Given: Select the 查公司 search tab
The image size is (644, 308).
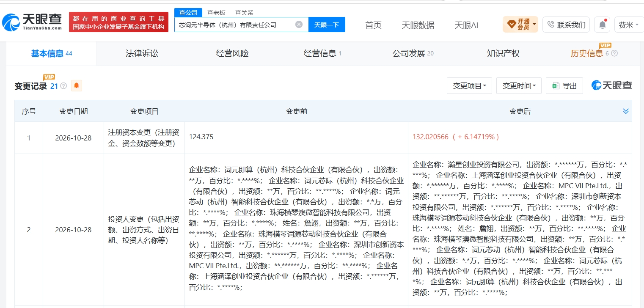Looking at the screenshot, I should point(188,13).
